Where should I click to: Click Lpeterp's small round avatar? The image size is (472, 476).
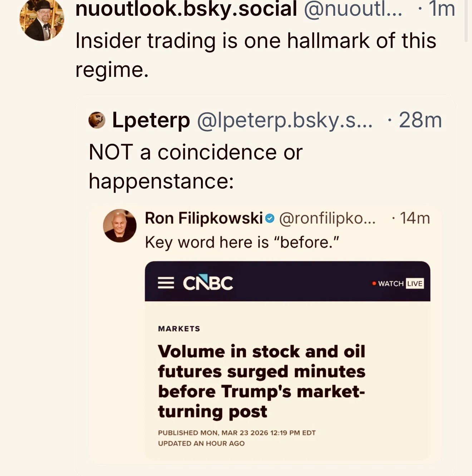pos(97,120)
